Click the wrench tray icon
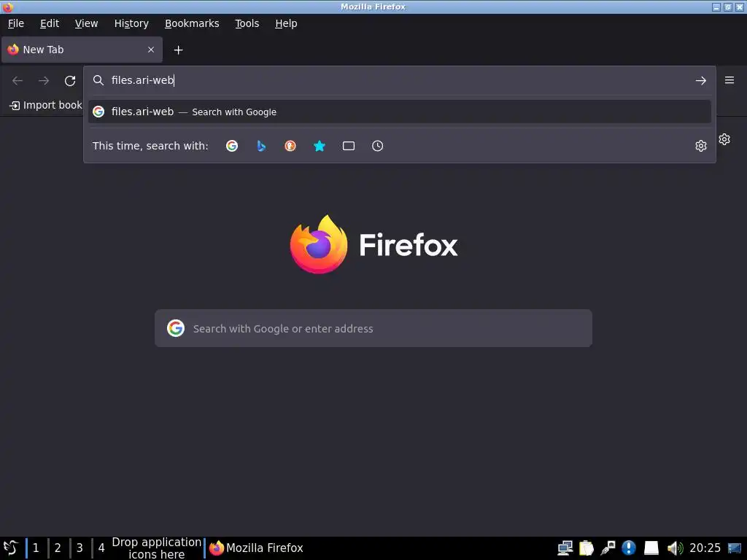Screen dimensions: 747x560 coord(608,548)
